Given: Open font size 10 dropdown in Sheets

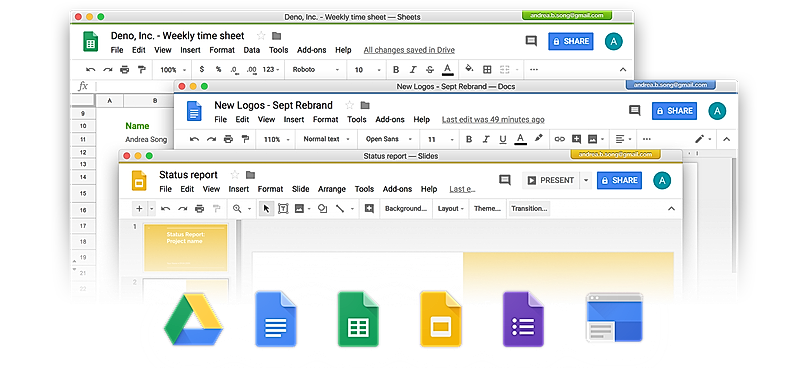Looking at the screenshot, I should [368, 70].
